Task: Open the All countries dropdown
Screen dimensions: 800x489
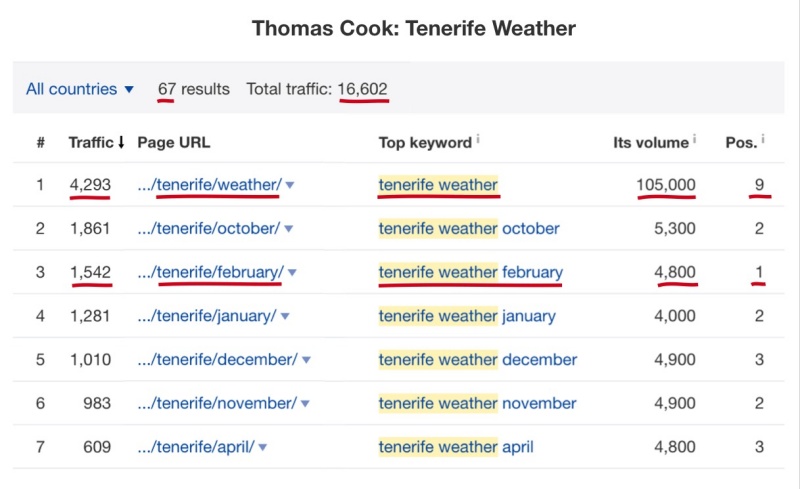Action: click(80, 89)
